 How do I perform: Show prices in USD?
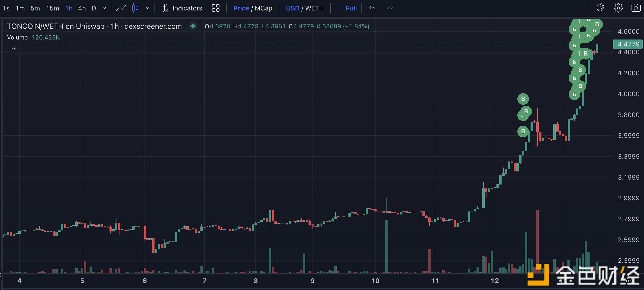(x=293, y=8)
